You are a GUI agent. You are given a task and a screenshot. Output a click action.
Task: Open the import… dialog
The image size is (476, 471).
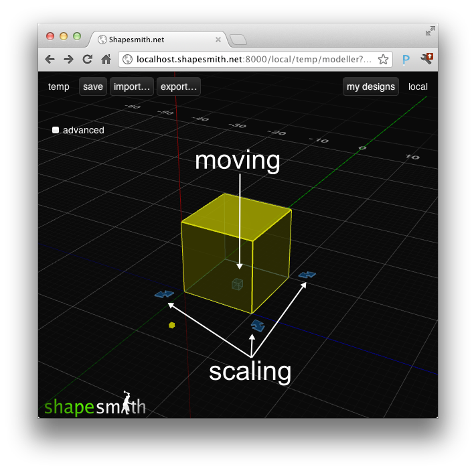(131, 86)
